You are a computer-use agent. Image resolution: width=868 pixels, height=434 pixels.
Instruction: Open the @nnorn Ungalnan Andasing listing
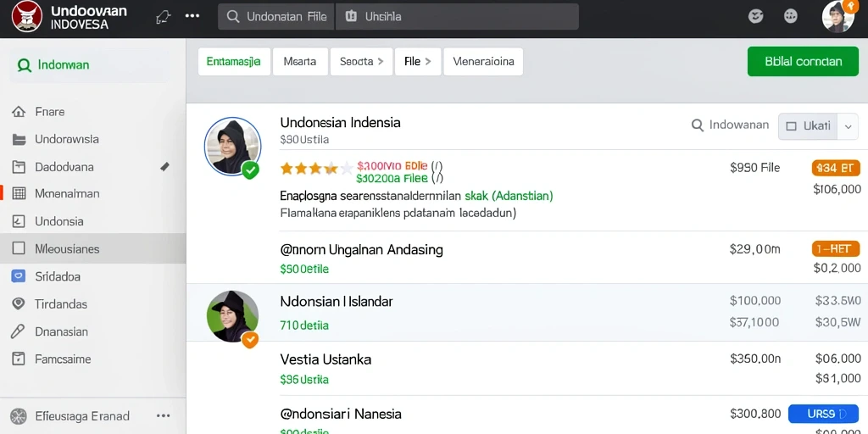(x=361, y=250)
